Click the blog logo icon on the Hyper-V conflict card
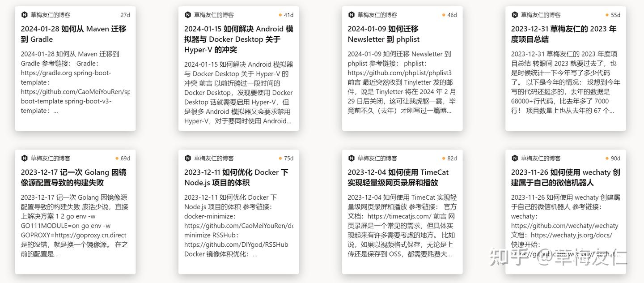 pos(189,15)
